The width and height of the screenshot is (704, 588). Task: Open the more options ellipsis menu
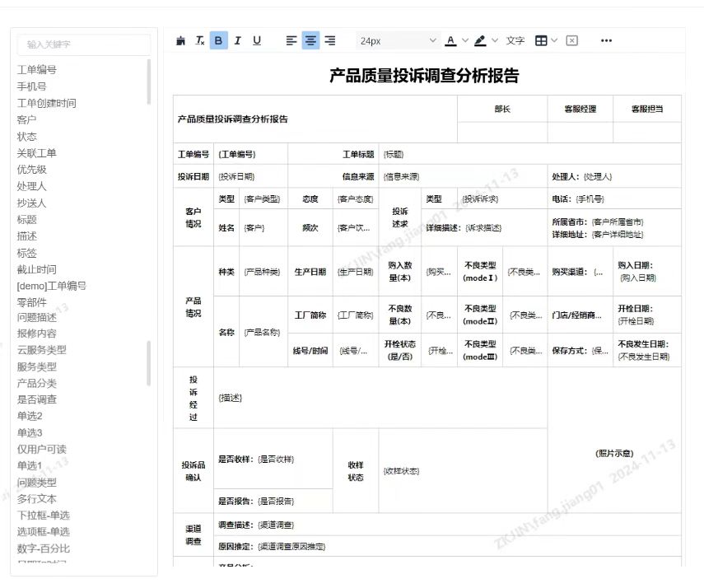point(607,40)
